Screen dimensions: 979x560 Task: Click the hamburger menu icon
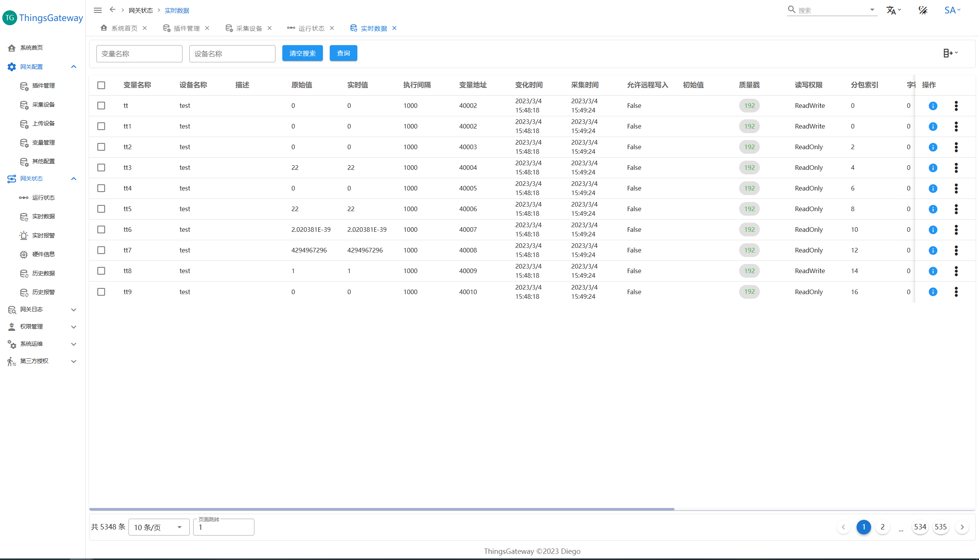98,10
